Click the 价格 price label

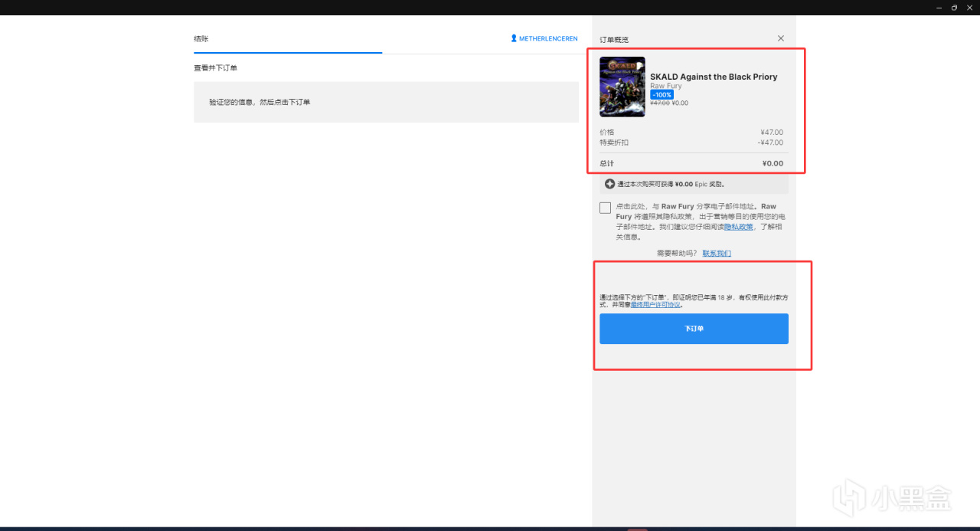coord(606,133)
